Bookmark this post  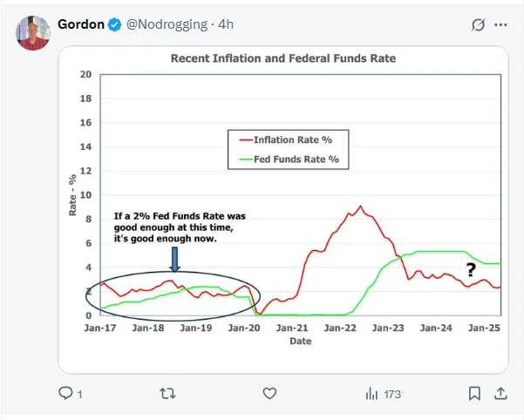(x=474, y=393)
